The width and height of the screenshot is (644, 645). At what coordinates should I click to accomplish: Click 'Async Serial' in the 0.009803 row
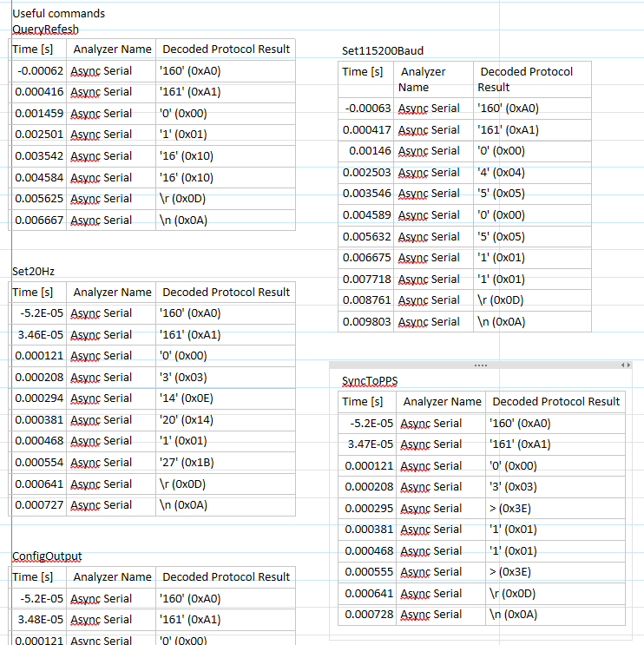[429, 322]
